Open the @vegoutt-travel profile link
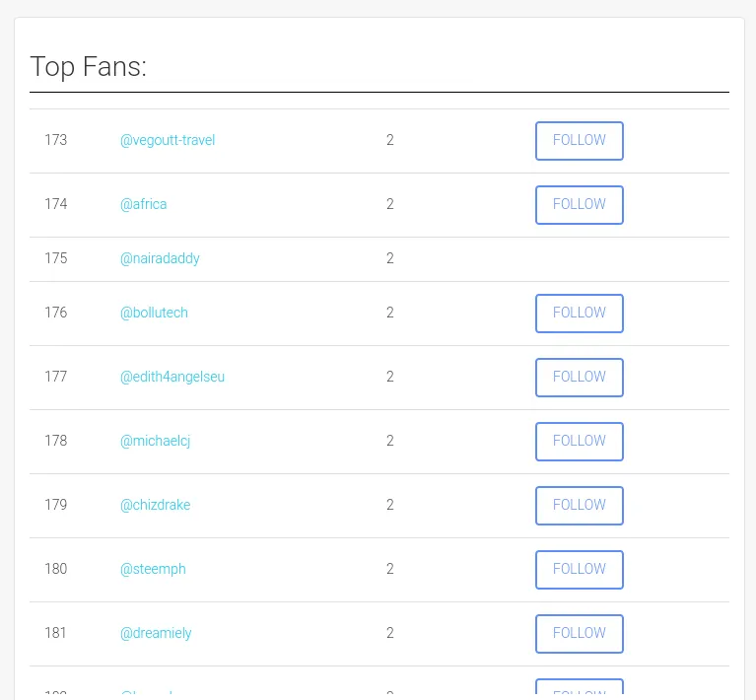The width and height of the screenshot is (756, 700). pyautogui.click(x=168, y=141)
